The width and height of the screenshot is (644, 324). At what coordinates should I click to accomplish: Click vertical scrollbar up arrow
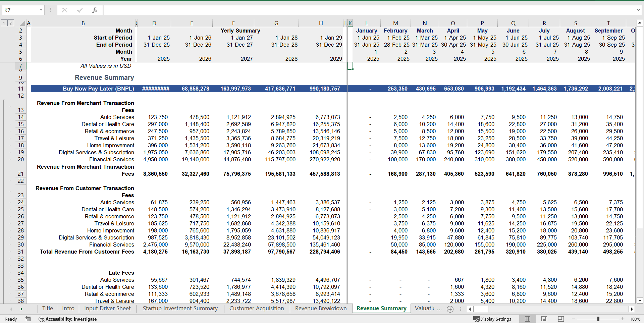click(640, 23)
